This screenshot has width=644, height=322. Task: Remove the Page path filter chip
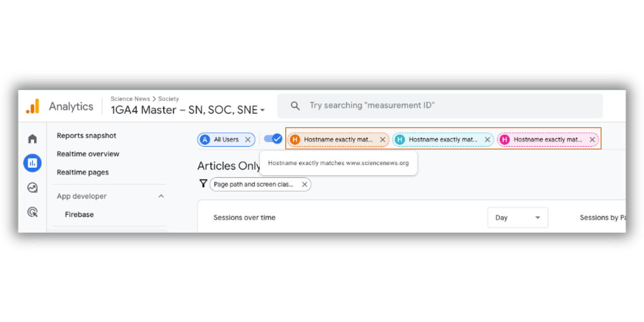click(304, 184)
